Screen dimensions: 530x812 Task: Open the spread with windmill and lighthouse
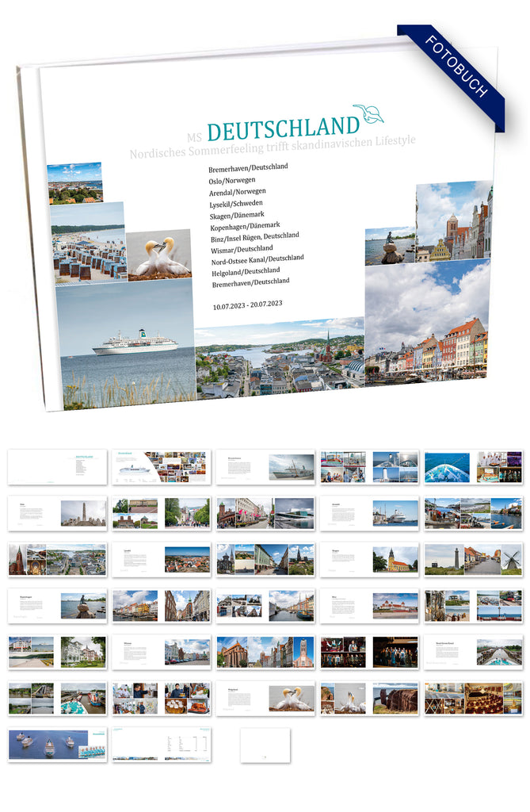pos(474,559)
